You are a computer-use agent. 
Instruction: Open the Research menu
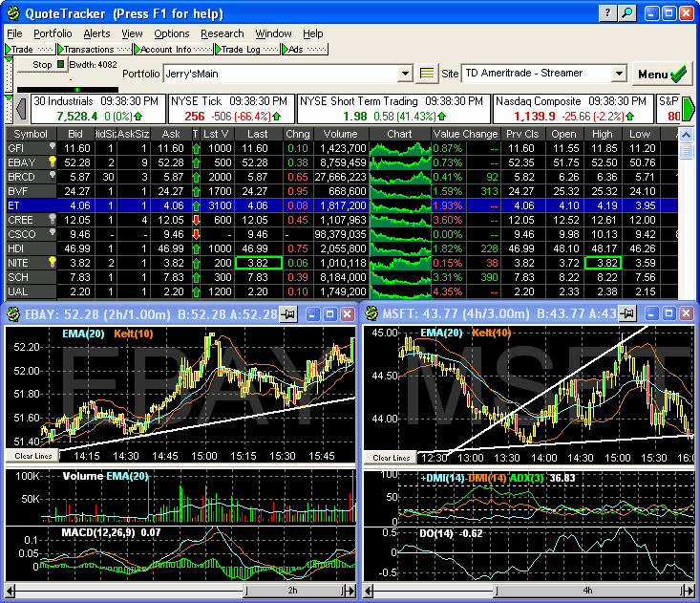click(222, 33)
